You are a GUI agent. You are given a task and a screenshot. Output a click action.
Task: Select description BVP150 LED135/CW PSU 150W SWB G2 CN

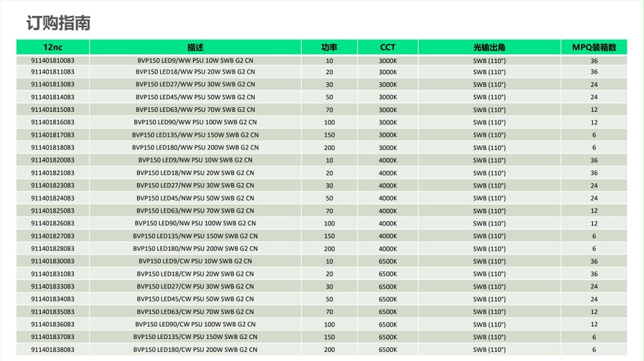(x=195, y=337)
